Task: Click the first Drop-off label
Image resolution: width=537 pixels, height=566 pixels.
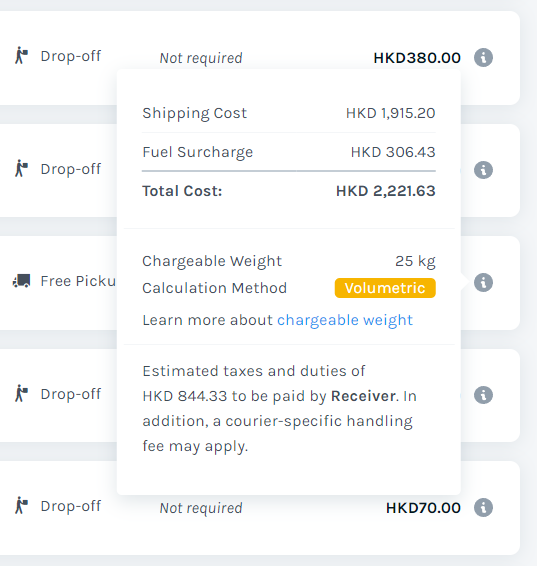Action: [71, 56]
